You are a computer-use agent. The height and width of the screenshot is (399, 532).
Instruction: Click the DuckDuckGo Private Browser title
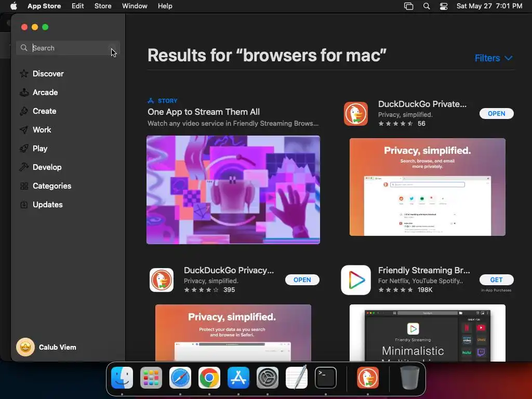point(422,104)
